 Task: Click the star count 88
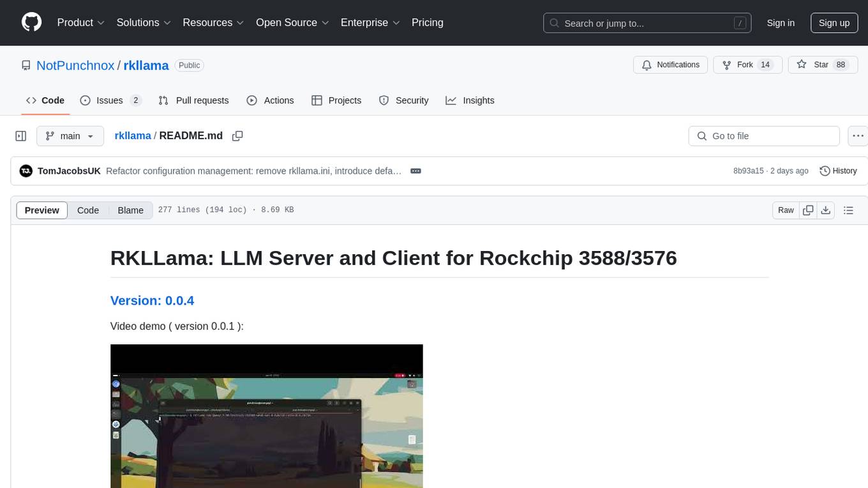coord(841,65)
